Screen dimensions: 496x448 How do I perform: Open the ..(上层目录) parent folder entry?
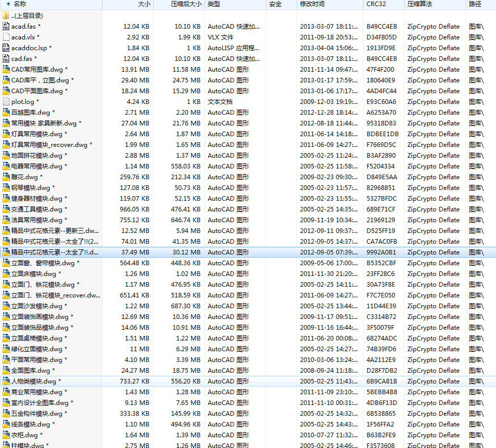tap(27, 15)
